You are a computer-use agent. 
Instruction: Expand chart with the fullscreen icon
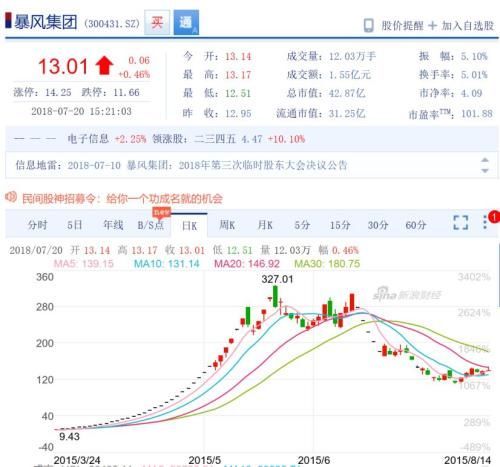click(461, 222)
